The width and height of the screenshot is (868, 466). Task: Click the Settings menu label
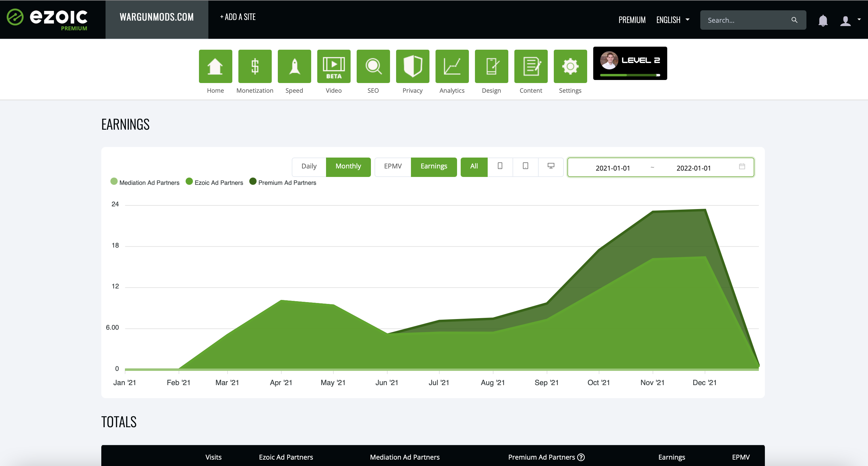570,90
